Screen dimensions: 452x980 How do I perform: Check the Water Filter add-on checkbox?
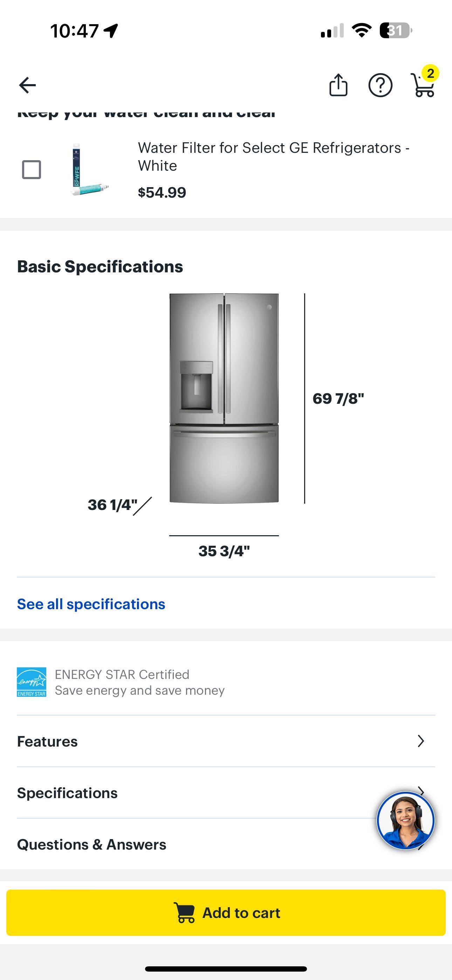coord(32,170)
